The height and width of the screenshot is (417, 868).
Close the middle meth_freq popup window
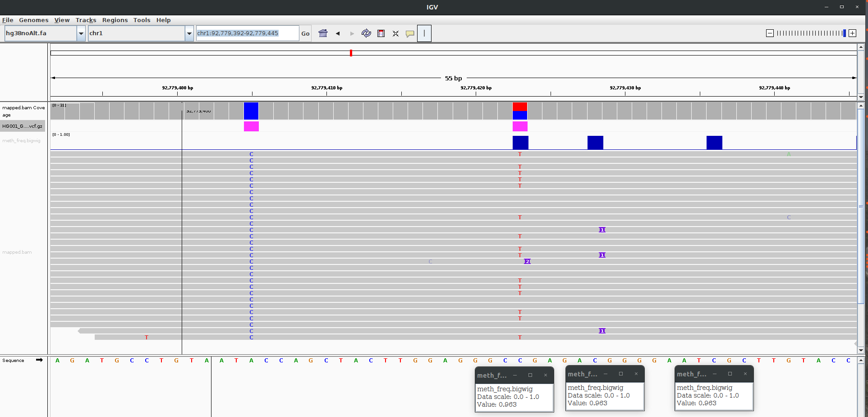(636, 374)
